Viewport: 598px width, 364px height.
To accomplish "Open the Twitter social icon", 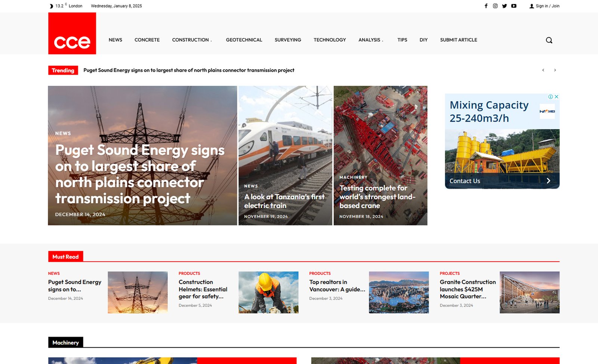I will pos(505,6).
